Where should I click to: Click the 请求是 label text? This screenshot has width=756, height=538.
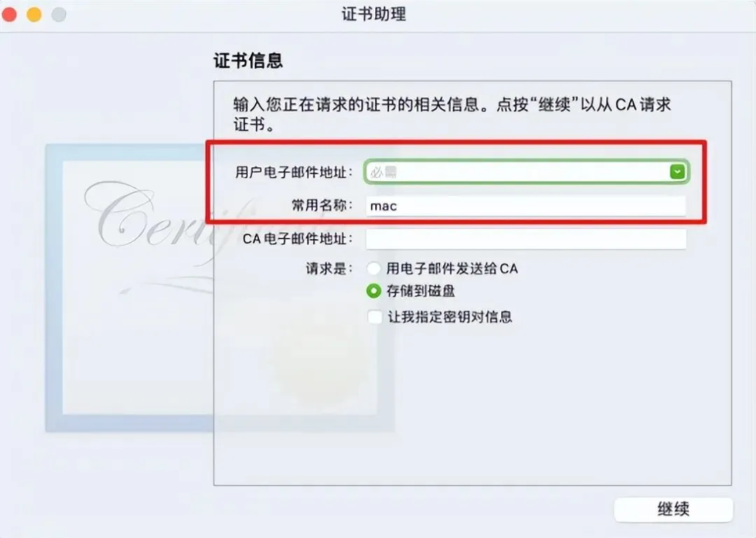(329, 269)
